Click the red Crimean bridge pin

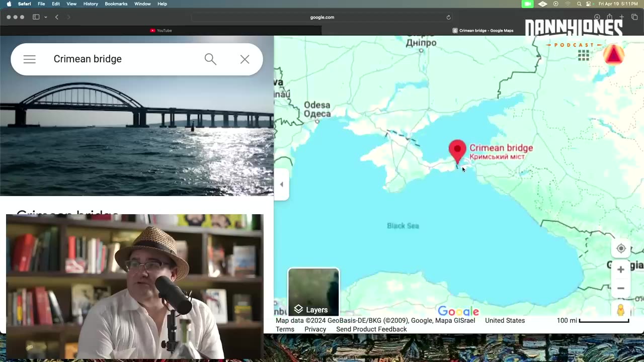click(457, 152)
